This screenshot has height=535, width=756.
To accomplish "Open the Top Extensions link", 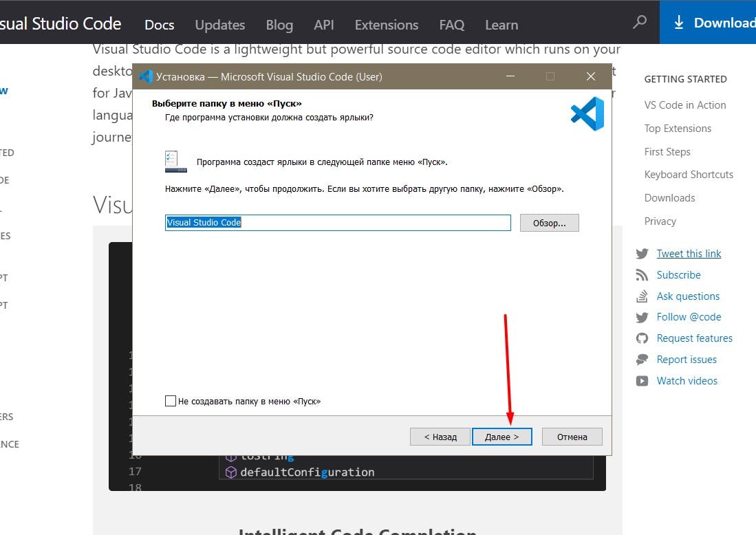I will pyautogui.click(x=678, y=128).
